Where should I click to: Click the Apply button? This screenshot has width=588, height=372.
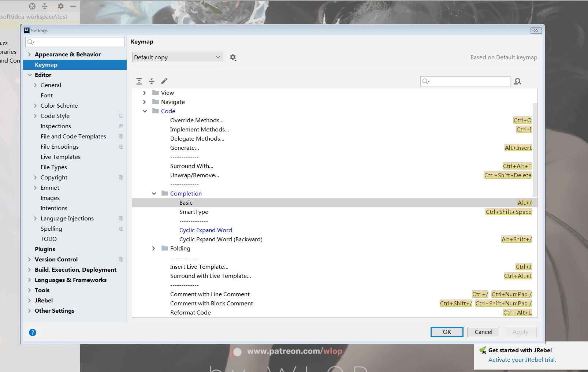pos(520,332)
